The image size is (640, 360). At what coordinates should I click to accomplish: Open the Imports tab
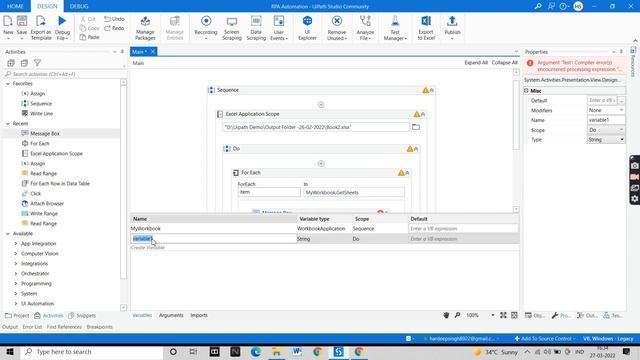coord(199,315)
